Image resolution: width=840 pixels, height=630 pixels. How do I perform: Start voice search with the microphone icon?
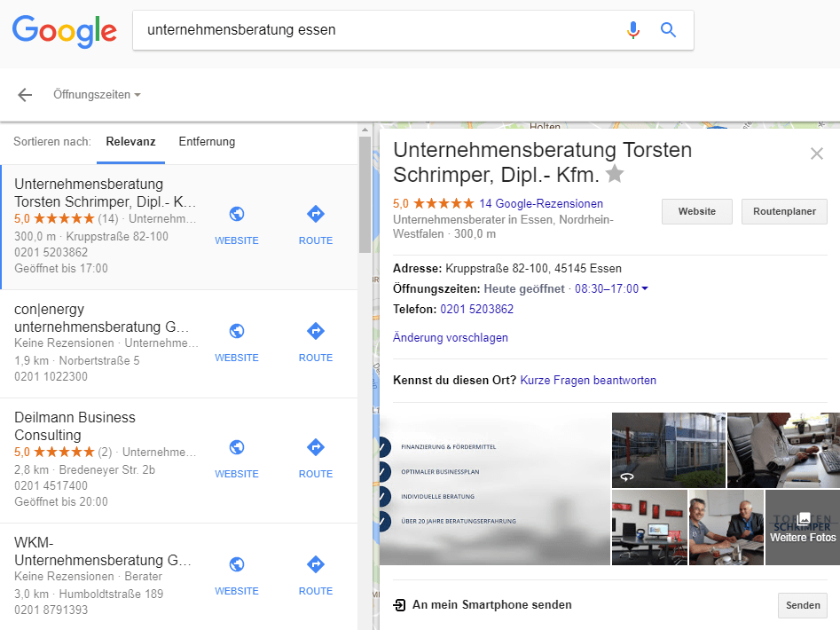[632, 30]
